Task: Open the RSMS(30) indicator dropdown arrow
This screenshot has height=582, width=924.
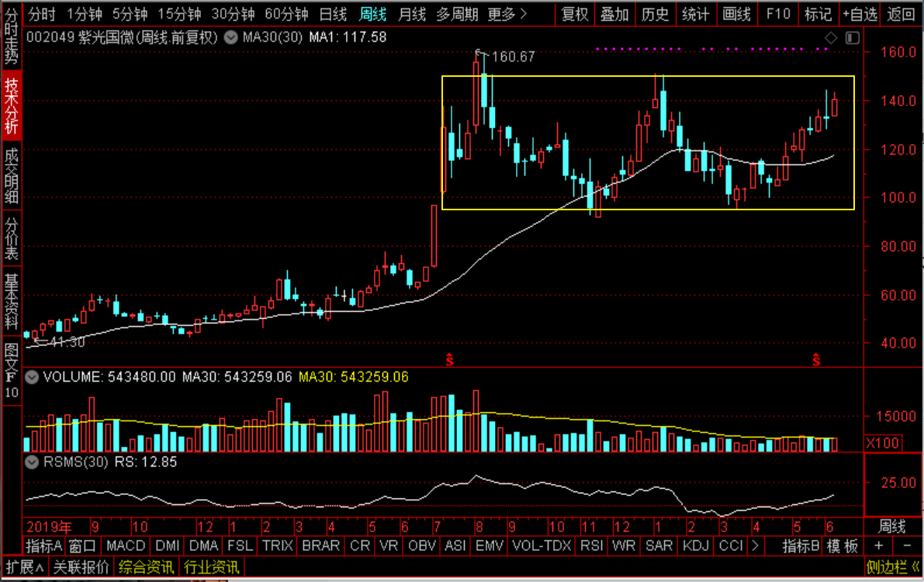Action: point(32,462)
